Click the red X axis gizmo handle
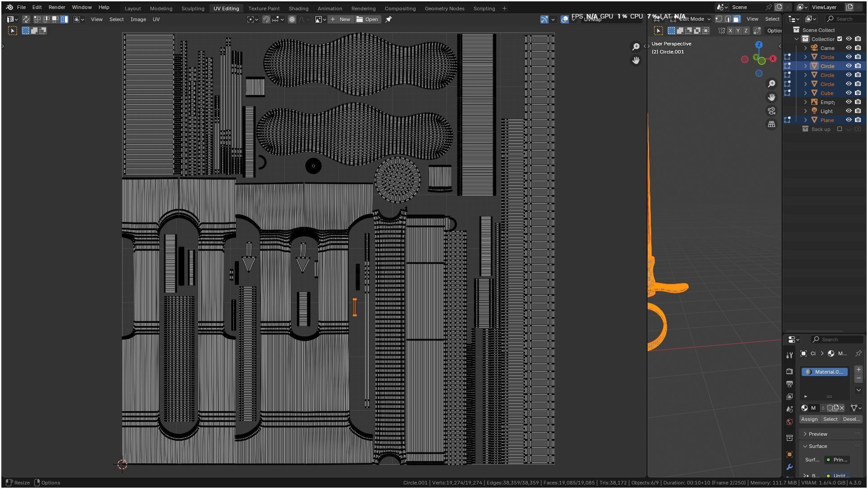Image resolution: width=868 pixels, height=489 pixels. [773, 59]
